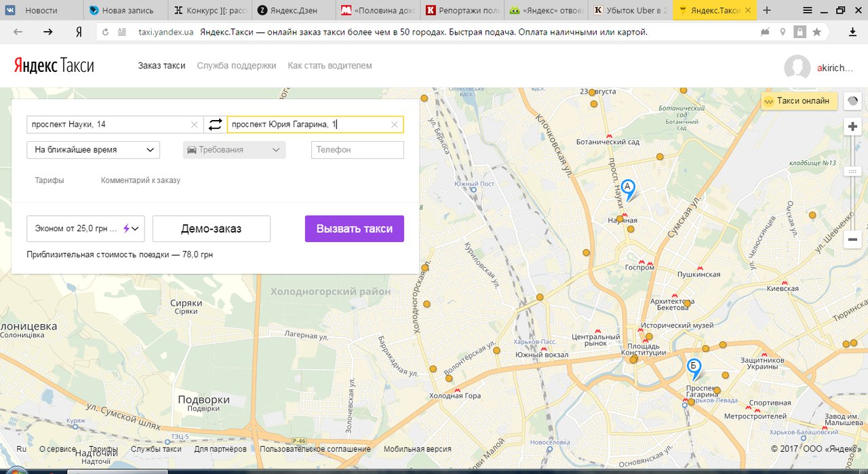Zoom in the map with plus button
This screenshot has height=474, width=868.
[853, 127]
